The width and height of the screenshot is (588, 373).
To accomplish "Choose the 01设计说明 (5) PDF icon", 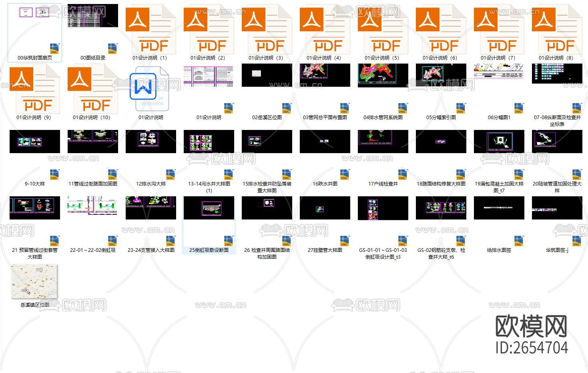I will tap(383, 29).
